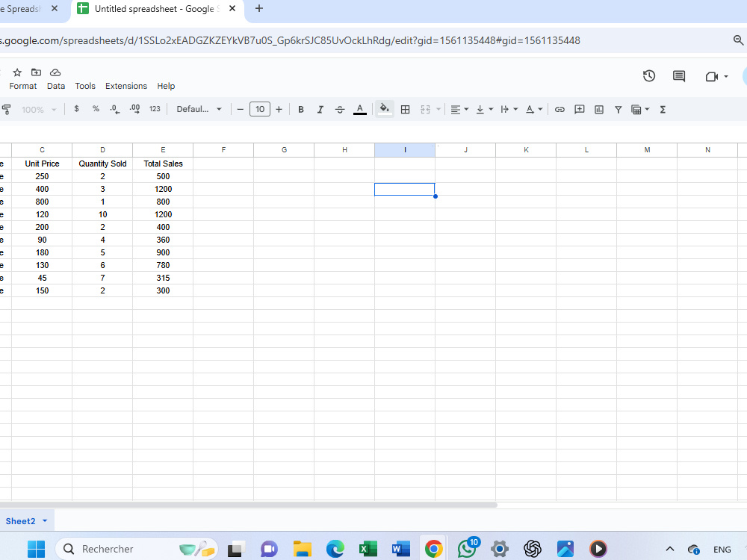
Task: Increase decimal places
Action: 134,109
